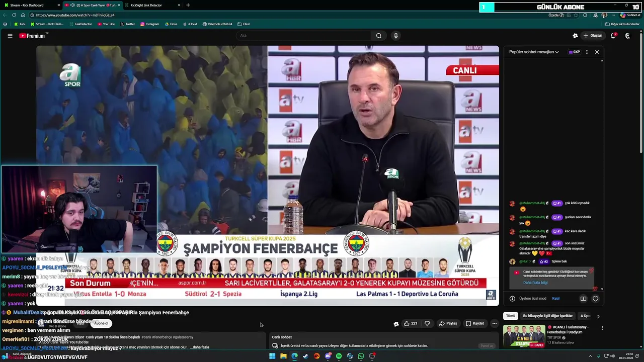This screenshot has height=362, width=644.
Task: Open options for Galatasaray - Fenerbahçe Stadyum video
Action: pos(602,328)
